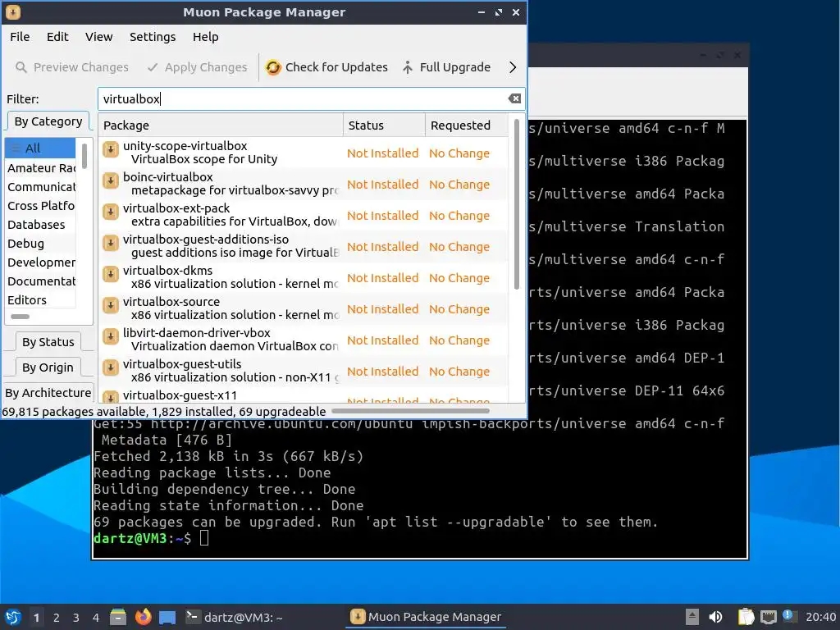This screenshot has width=840, height=630.
Task: Open the Help menu
Action: tap(206, 37)
